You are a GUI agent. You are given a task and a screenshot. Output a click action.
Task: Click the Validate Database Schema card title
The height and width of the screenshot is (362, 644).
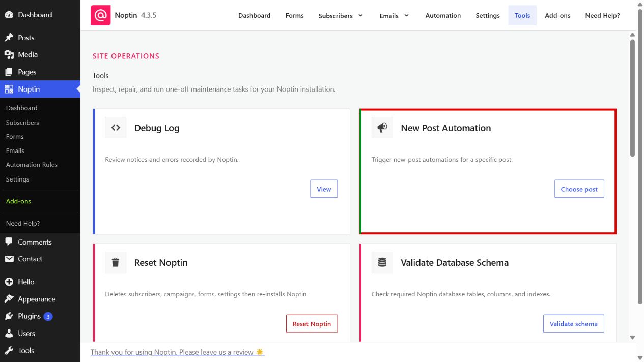tap(455, 263)
